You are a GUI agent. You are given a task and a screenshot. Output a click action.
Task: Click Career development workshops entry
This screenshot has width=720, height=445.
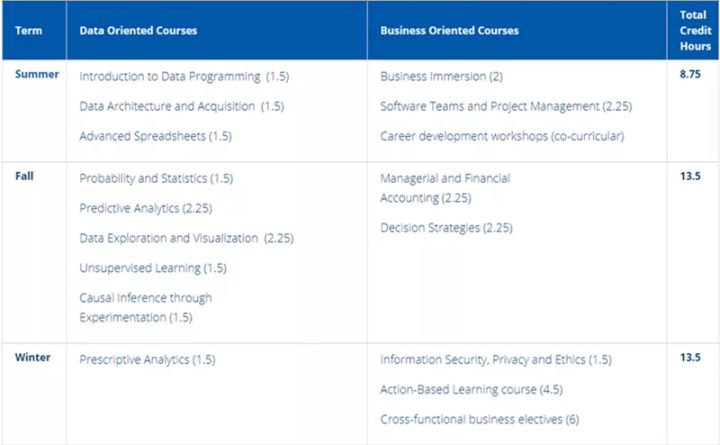502,136
